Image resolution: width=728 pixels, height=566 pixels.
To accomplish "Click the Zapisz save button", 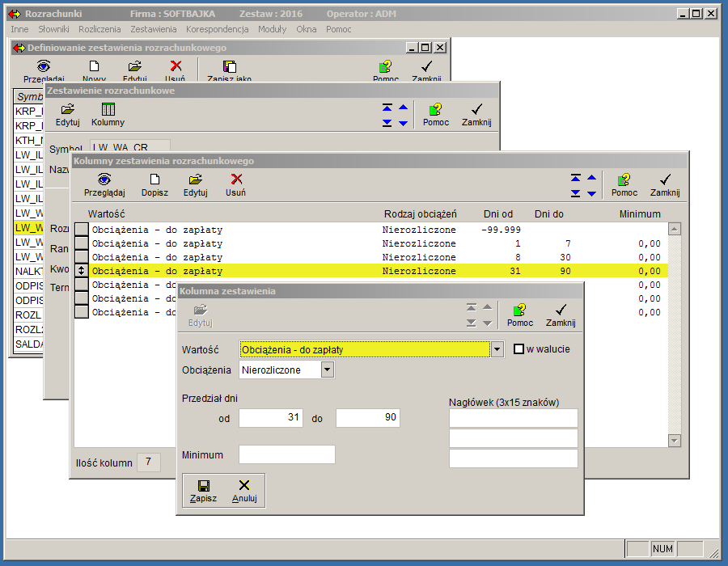I will (x=203, y=492).
